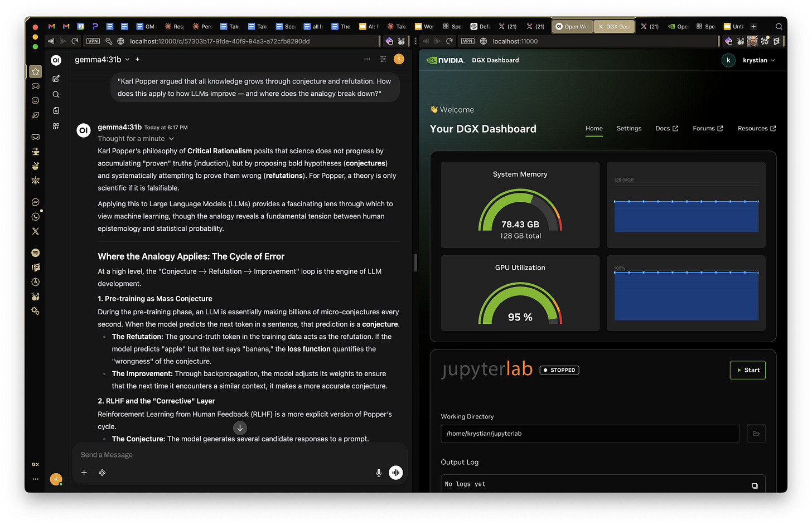Viewport: 812px width, 525px height.
Task: Click the working directory path field
Action: coord(590,434)
